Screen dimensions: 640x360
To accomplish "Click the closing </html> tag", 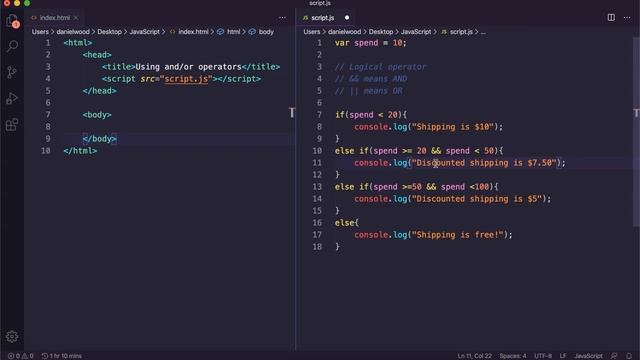I will [x=80, y=151].
